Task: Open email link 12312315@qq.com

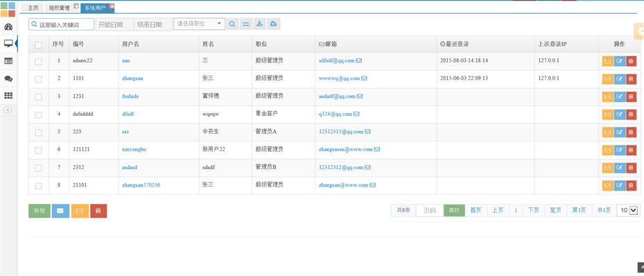Action: tap(341, 132)
